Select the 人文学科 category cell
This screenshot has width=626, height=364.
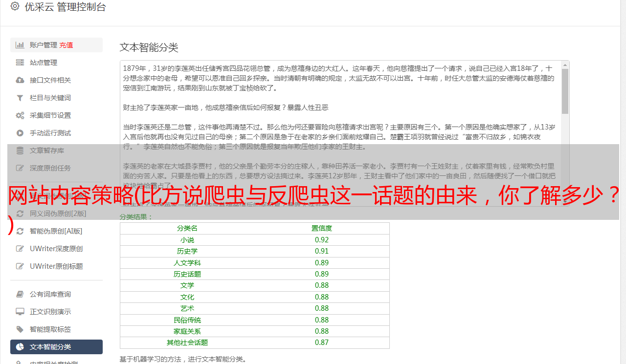[x=187, y=263]
